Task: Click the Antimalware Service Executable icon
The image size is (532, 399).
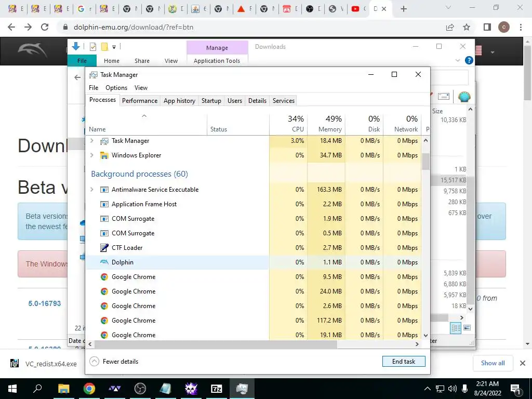Action: [x=104, y=190]
